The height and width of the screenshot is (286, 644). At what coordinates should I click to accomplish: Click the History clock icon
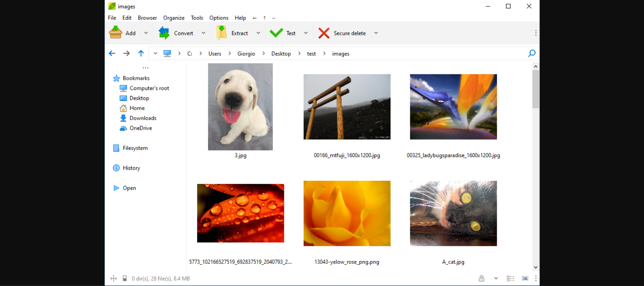(x=116, y=168)
